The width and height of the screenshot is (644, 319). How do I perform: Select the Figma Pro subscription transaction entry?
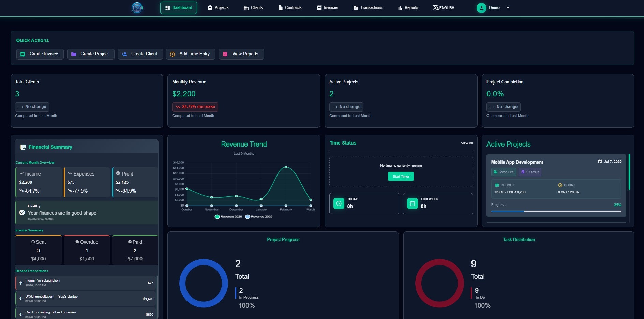[86, 282]
